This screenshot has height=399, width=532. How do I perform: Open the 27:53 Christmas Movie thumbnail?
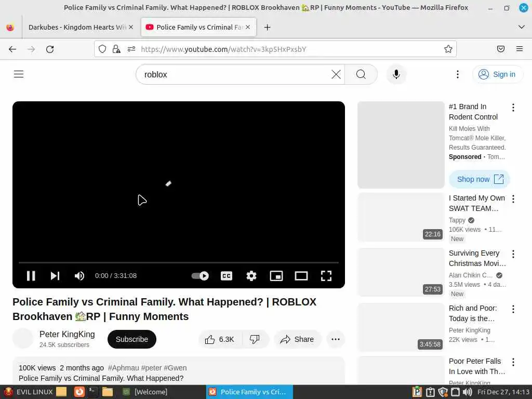(x=401, y=272)
